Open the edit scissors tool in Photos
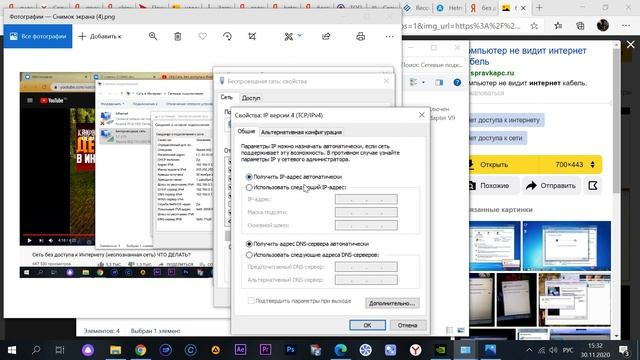The width and height of the screenshot is (640, 360). [x=289, y=36]
